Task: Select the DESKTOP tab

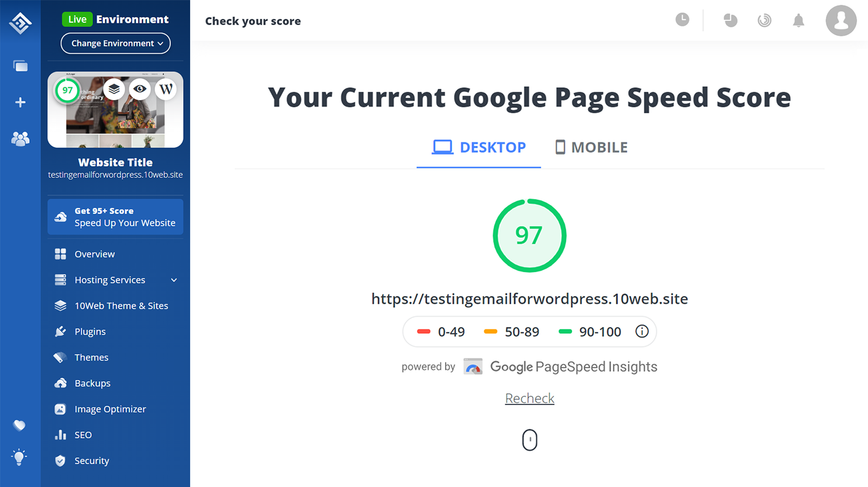Action: [x=478, y=148]
